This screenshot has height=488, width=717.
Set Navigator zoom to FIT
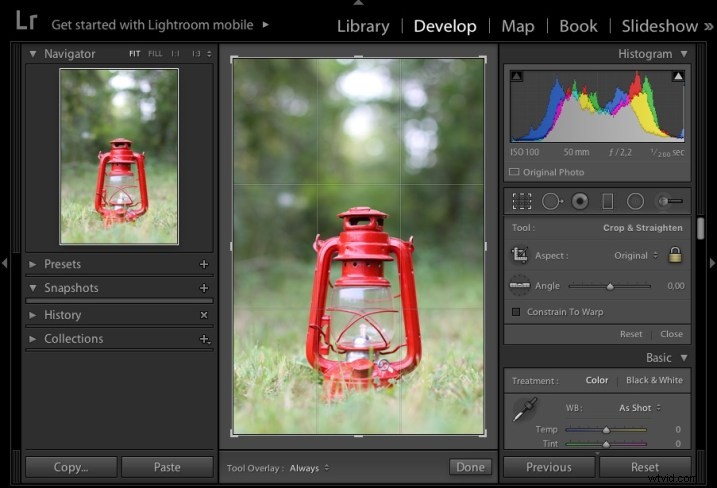point(134,54)
